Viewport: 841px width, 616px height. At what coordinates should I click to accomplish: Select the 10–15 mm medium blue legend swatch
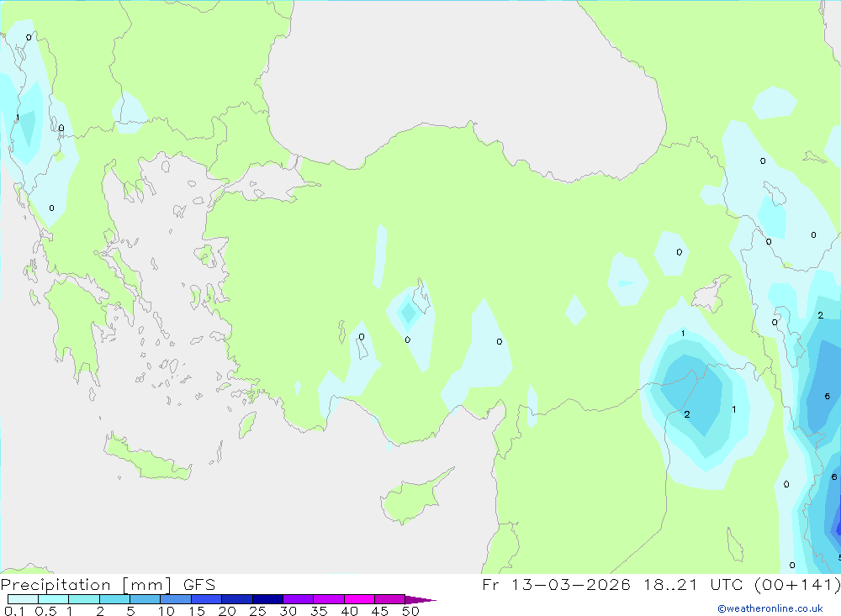click(x=176, y=599)
